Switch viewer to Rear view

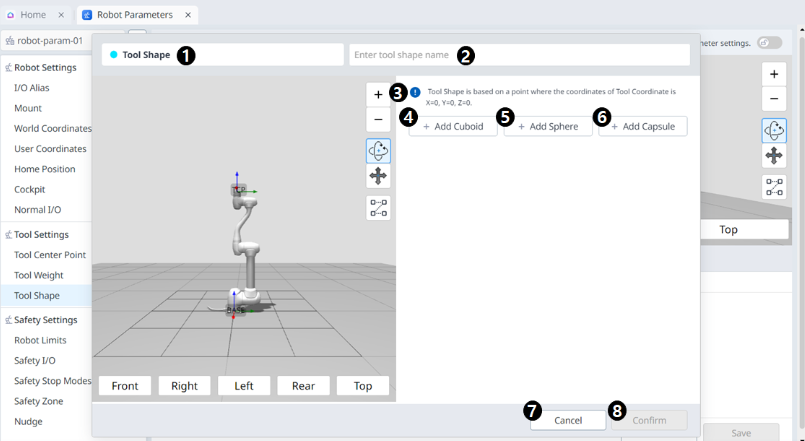(x=303, y=386)
